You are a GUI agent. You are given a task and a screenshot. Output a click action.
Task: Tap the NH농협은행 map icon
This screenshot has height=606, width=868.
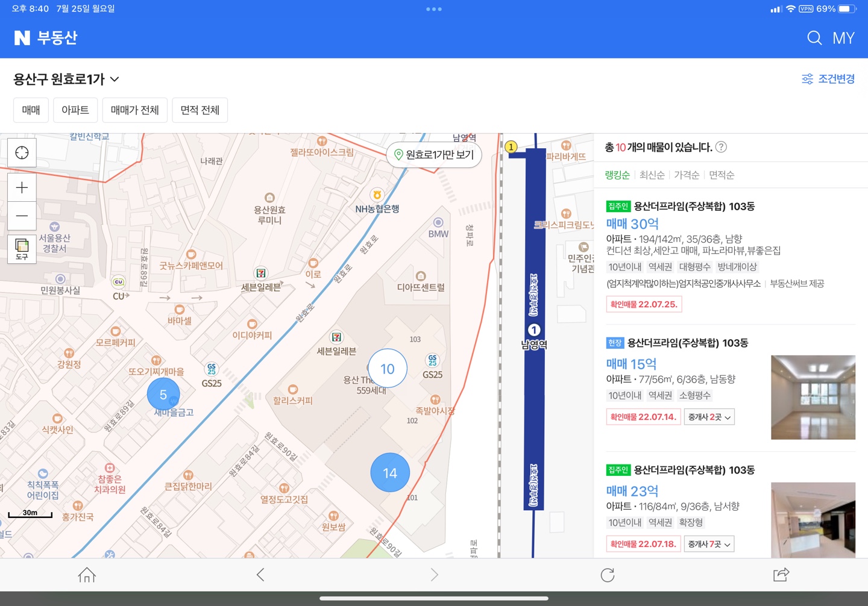tap(377, 195)
